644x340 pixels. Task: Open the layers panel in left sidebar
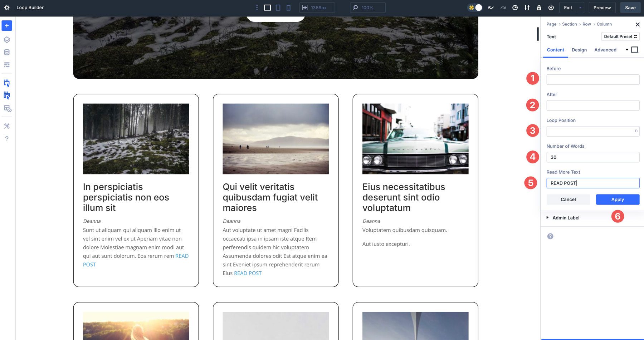tap(6, 40)
